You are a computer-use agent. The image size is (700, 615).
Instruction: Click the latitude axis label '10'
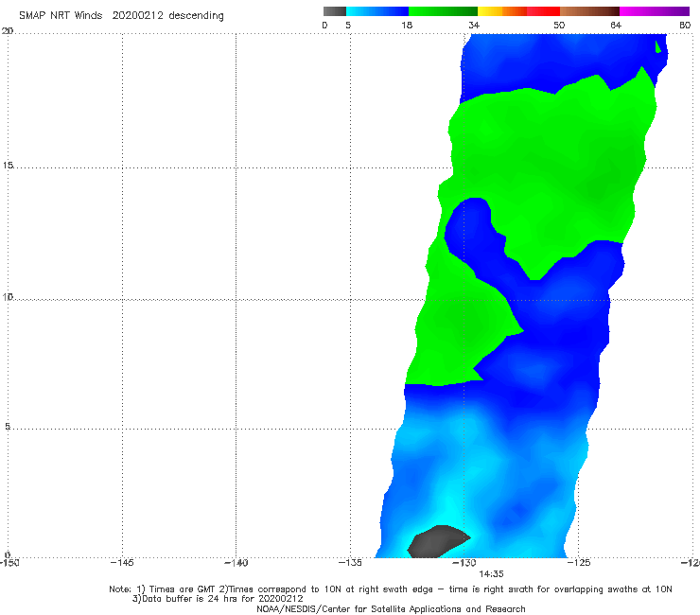point(8,297)
